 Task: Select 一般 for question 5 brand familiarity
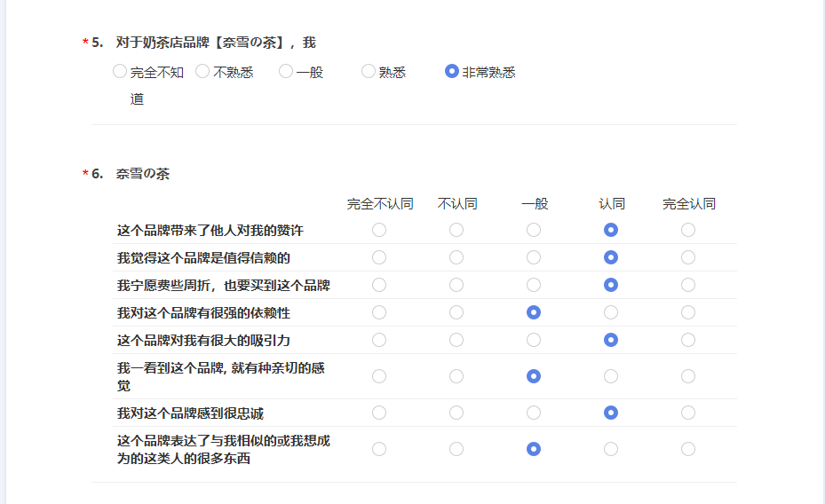pos(286,71)
